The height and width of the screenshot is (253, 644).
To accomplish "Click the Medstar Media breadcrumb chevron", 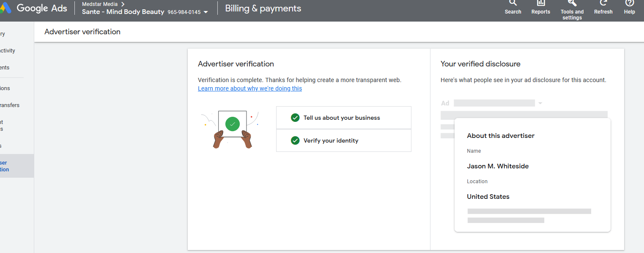I will (x=123, y=4).
